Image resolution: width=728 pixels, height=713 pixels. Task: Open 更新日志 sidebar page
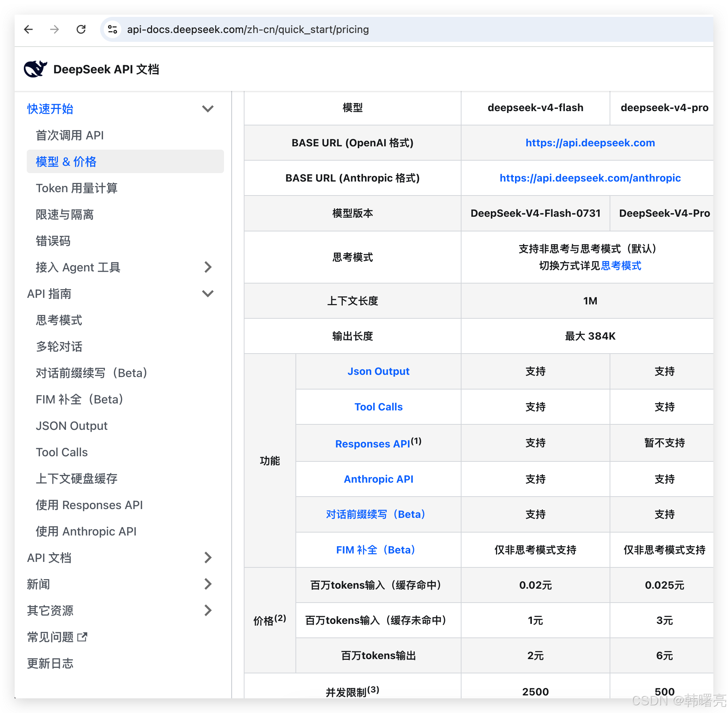(50, 663)
